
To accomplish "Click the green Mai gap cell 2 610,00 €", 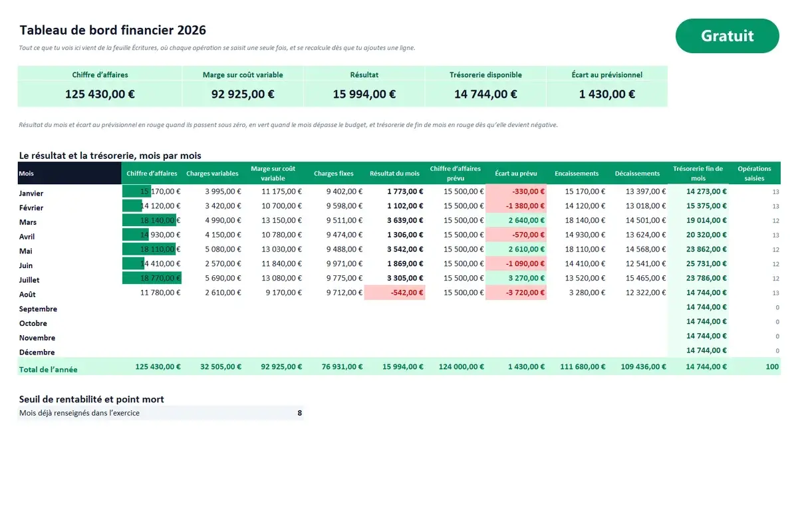I will 516,249.
